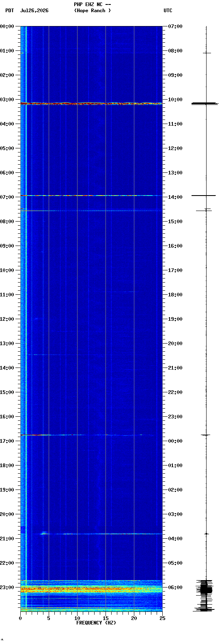The image size is (224, 644).
Task: Select 15:00 on the UTC axis
Action: coord(175,222)
